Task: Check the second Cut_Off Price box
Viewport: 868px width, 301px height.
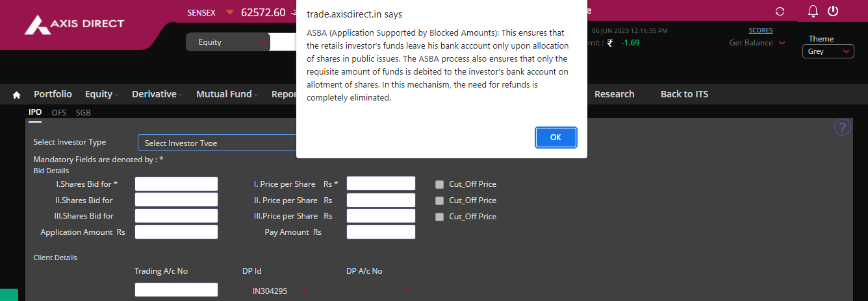Action: pyautogui.click(x=440, y=200)
